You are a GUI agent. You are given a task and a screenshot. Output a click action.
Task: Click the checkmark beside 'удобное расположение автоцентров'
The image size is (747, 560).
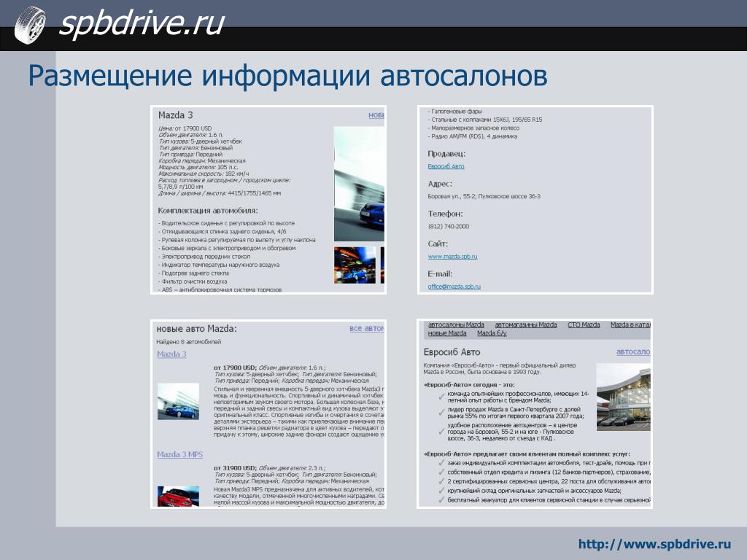(441, 432)
